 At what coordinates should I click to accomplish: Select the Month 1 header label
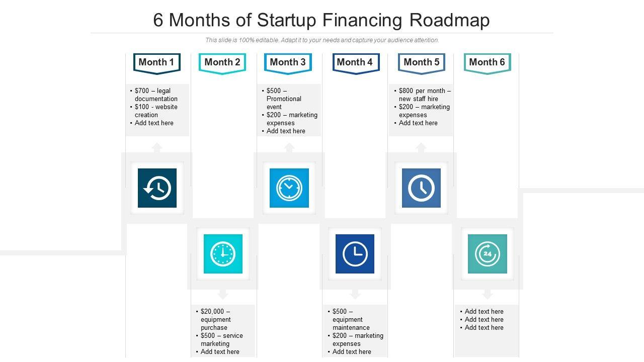156,62
